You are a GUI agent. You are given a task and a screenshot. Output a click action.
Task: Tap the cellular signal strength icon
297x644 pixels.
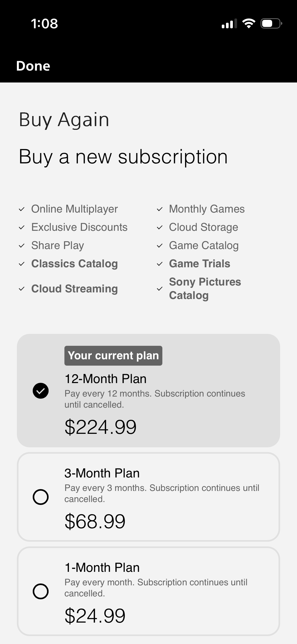229,24
